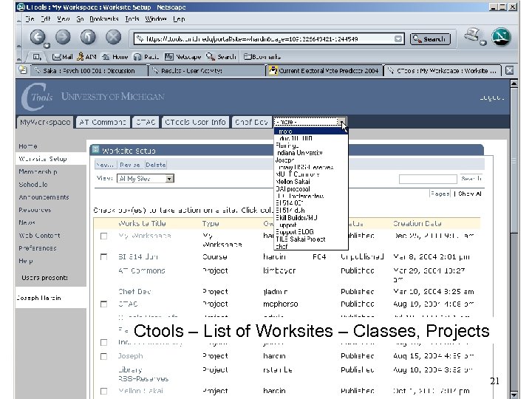Open the Tools menu
Viewport: 532px width, 399px height.
click(132, 19)
